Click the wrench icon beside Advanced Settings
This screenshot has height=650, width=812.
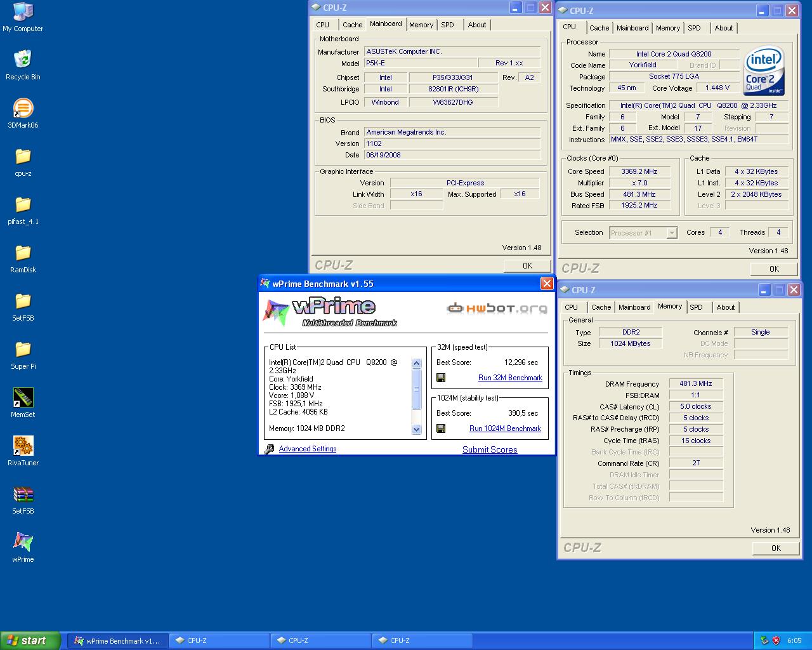269,449
